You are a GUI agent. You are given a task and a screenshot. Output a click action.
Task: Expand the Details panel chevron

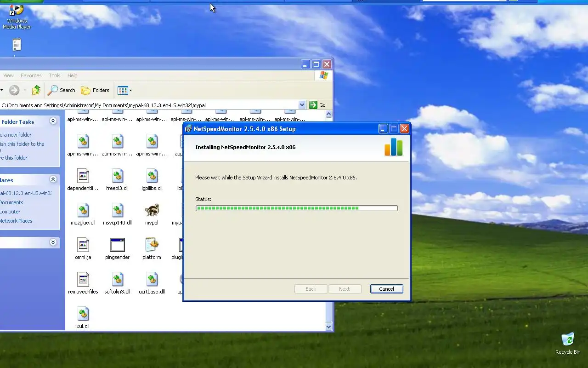tap(53, 242)
